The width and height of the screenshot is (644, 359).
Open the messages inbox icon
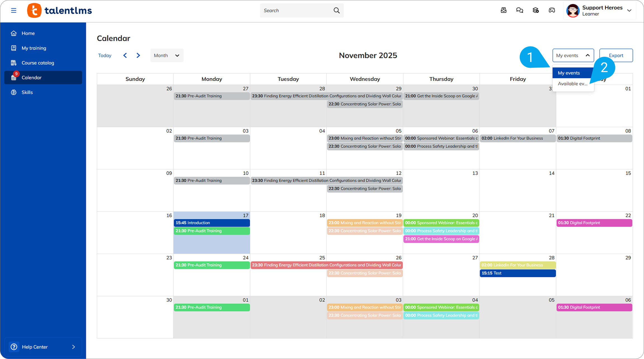(x=504, y=10)
